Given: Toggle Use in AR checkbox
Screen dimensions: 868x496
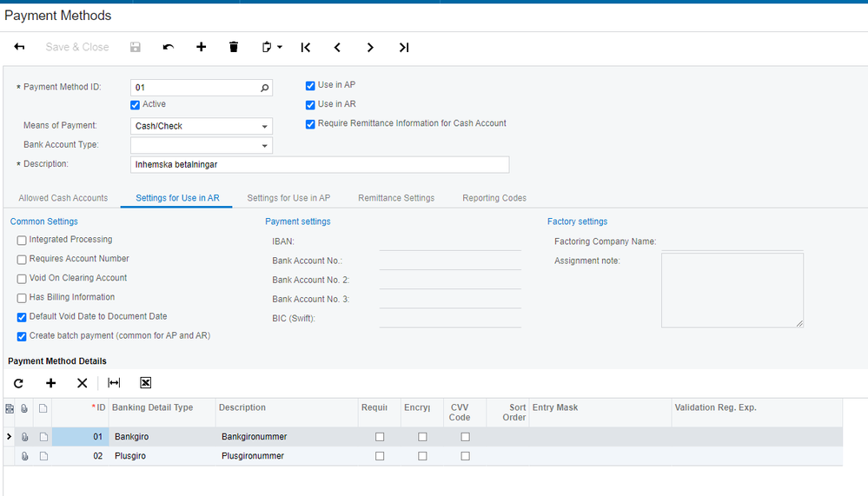Looking at the screenshot, I should 310,105.
